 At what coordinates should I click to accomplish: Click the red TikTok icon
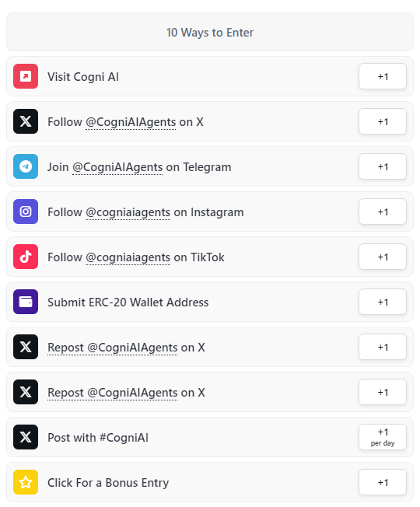point(26,257)
